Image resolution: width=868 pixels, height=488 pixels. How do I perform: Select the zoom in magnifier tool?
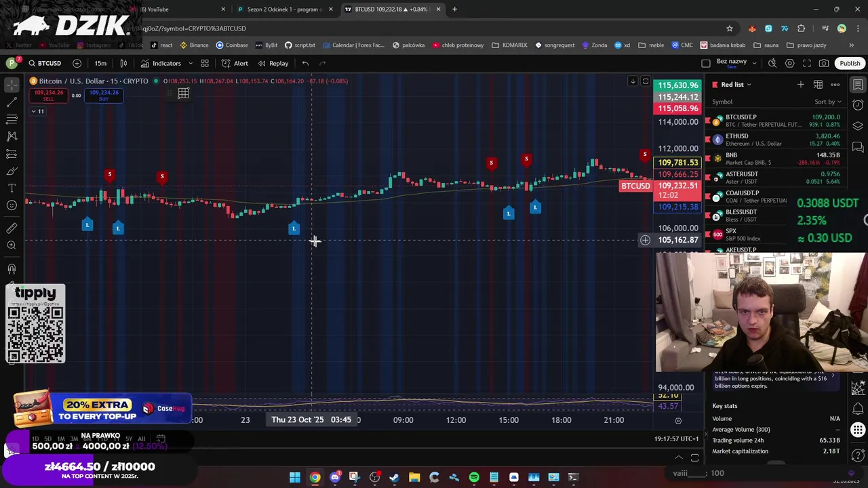click(12, 245)
